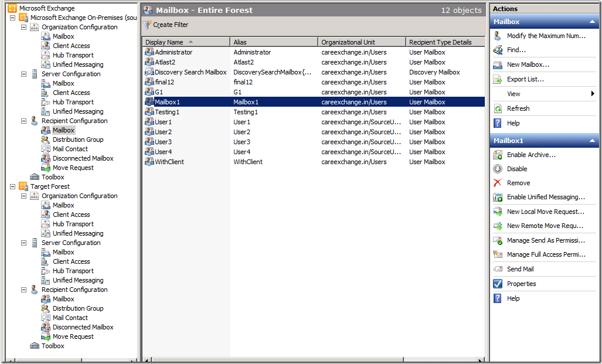This screenshot has height=364, width=602.
Task: Select the G1 mailbox row
Action: click(x=314, y=92)
